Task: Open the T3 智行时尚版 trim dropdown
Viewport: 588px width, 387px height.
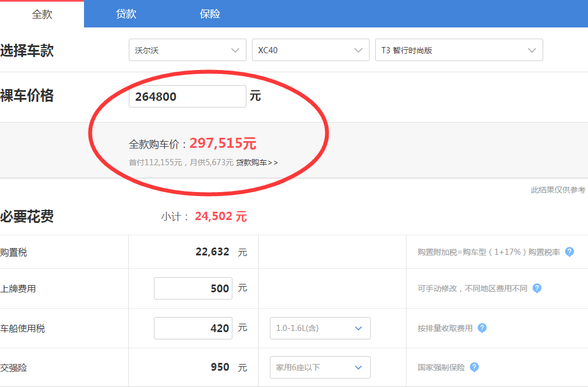Action: click(x=459, y=50)
